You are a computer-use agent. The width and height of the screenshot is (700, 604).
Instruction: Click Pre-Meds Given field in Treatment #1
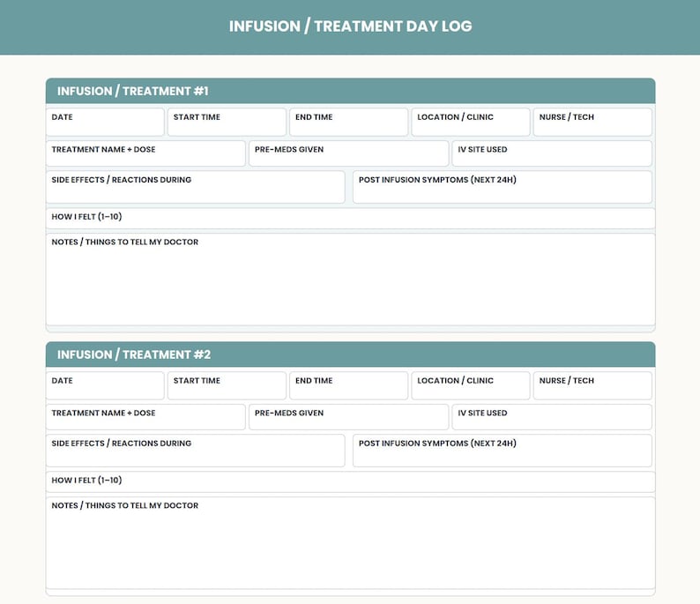[348, 153]
